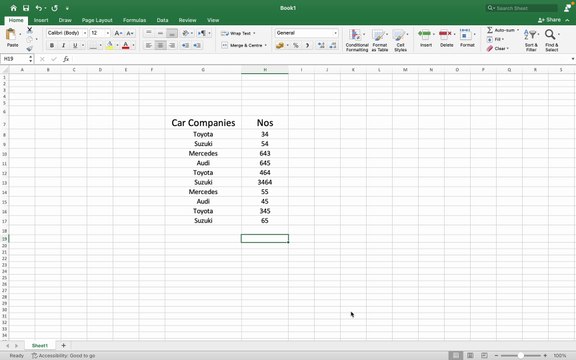Switch to Page Layout view in status bar

coord(470,356)
